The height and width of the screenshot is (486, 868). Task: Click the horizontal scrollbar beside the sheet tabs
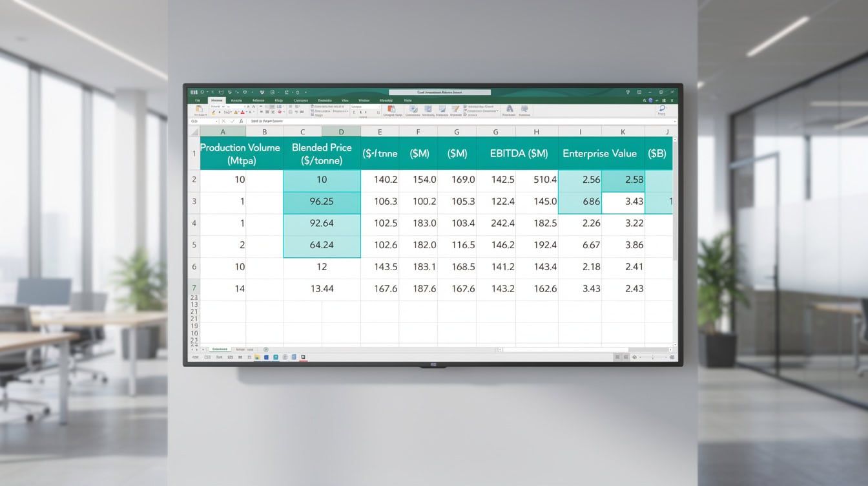click(x=584, y=350)
